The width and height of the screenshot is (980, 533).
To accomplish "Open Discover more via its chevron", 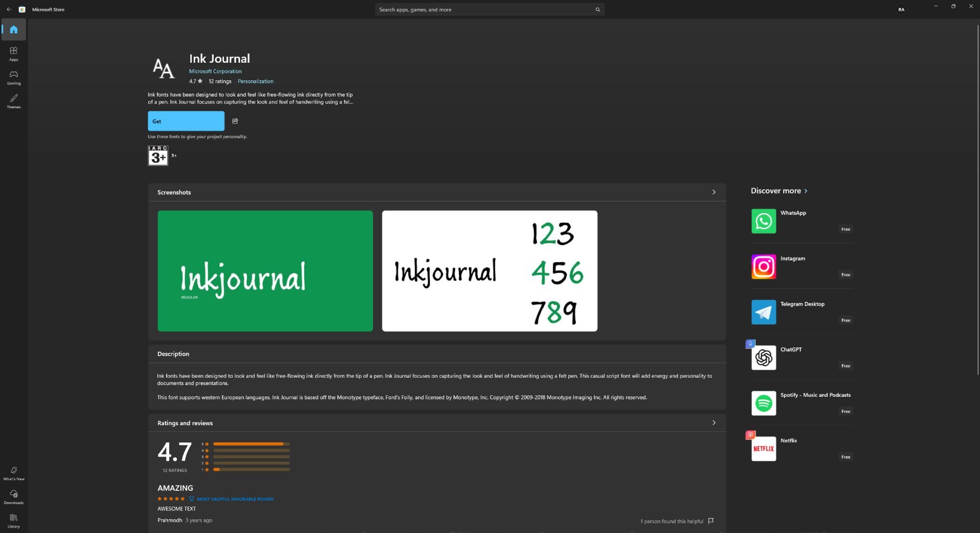I will pos(806,191).
